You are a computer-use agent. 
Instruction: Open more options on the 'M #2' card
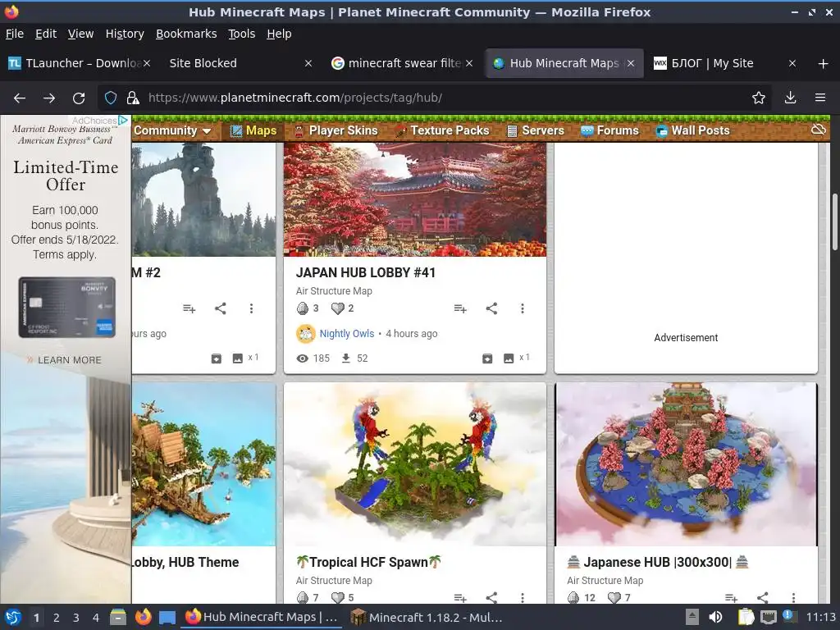click(x=251, y=308)
